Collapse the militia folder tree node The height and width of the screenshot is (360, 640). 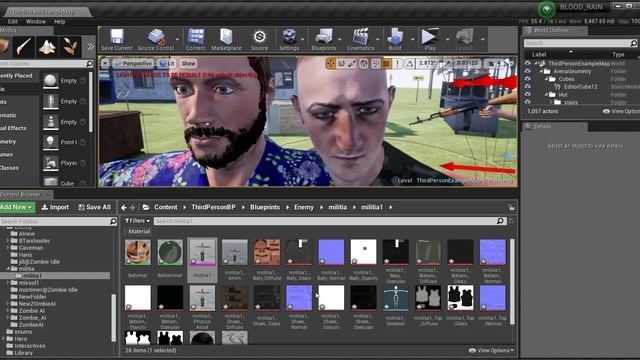pyautogui.click(x=8, y=269)
